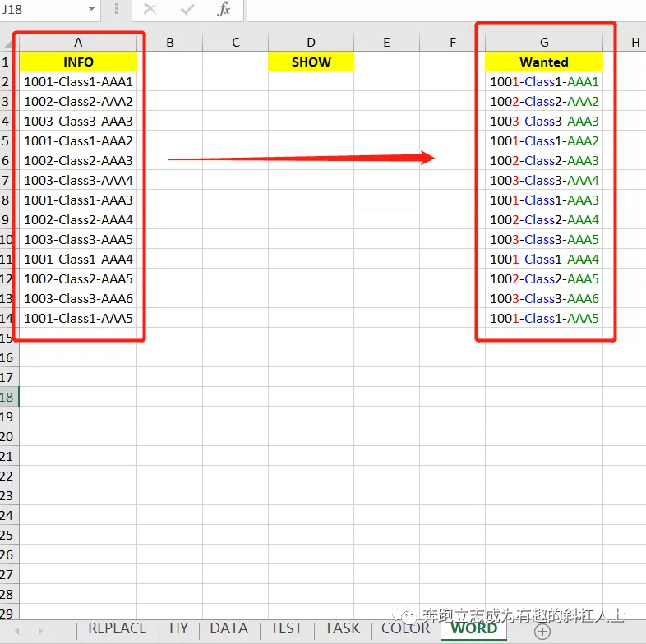The width and height of the screenshot is (646, 644).
Task: Select cell A7 with 1003-Class3-AAA4
Action: point(78,181)
